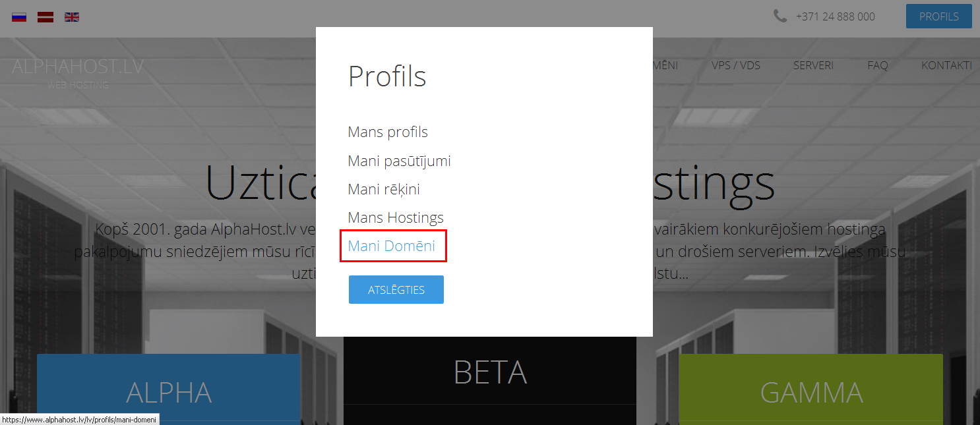Select the BETA hosting plan card
This screenshot has width=980, height=425.
[490, 381]
